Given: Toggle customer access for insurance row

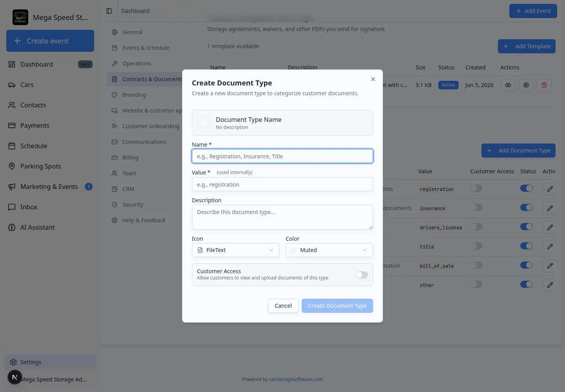Looking at the screenshot, I should coord(476,208).
